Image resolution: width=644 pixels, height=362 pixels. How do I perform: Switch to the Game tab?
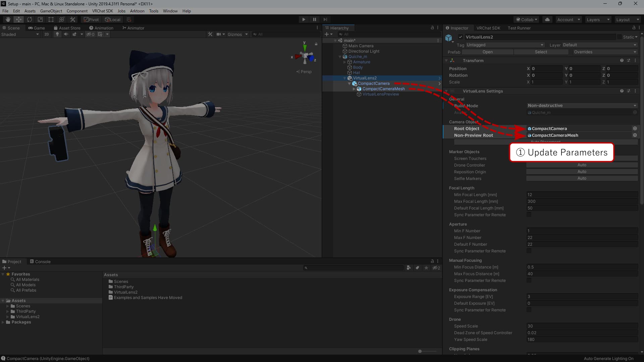click(x=36, y=28)
